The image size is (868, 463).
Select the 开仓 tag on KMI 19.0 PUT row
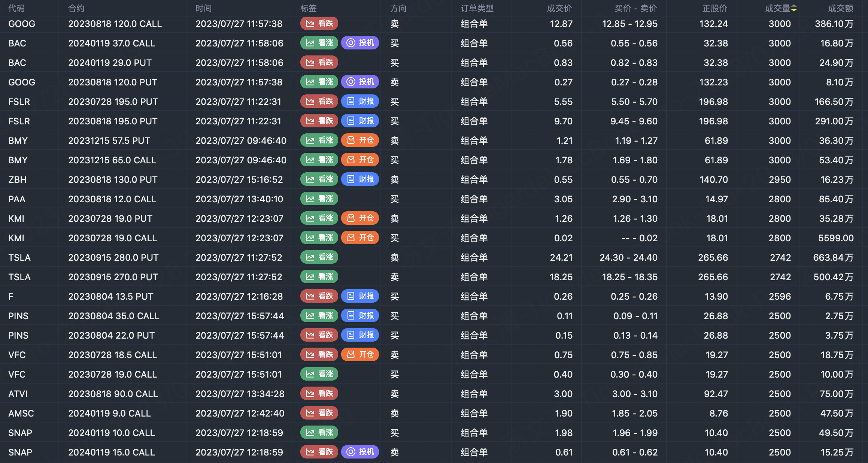click(360, 218)
